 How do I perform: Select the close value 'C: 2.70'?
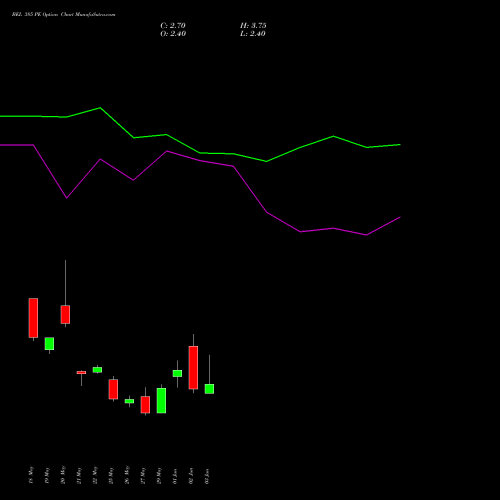[173, 26]
